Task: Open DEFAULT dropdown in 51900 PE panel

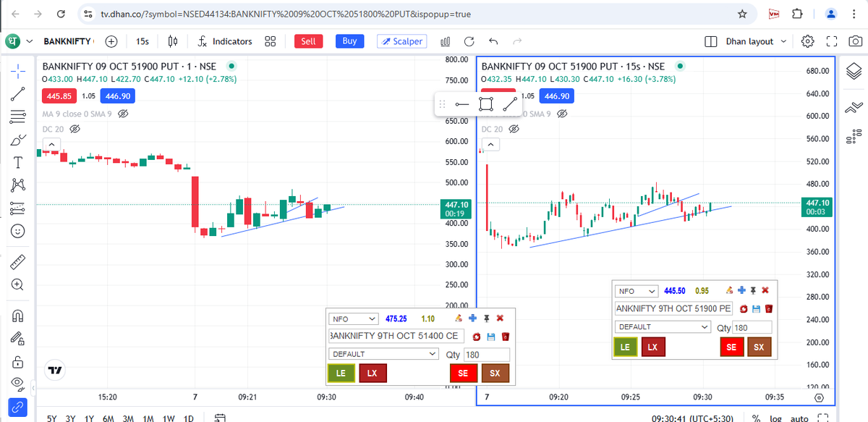Action: pyautogui.click(x=663, y=326)
